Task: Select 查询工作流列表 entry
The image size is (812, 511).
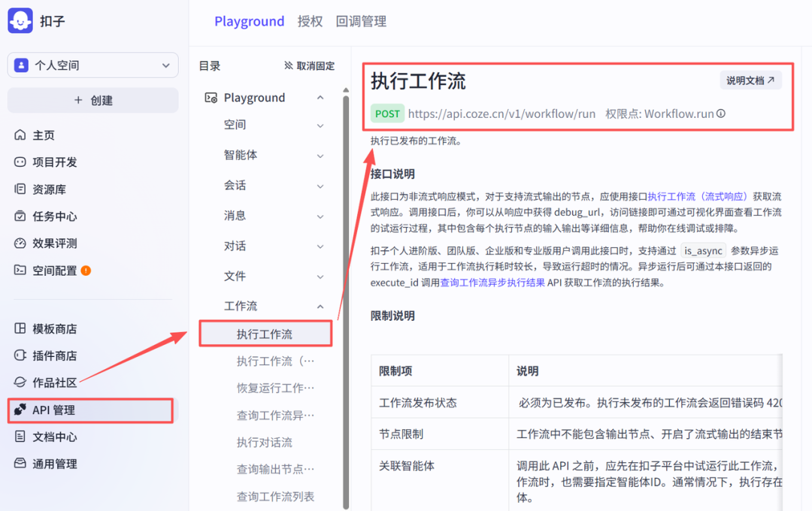Action: (275, 497)
